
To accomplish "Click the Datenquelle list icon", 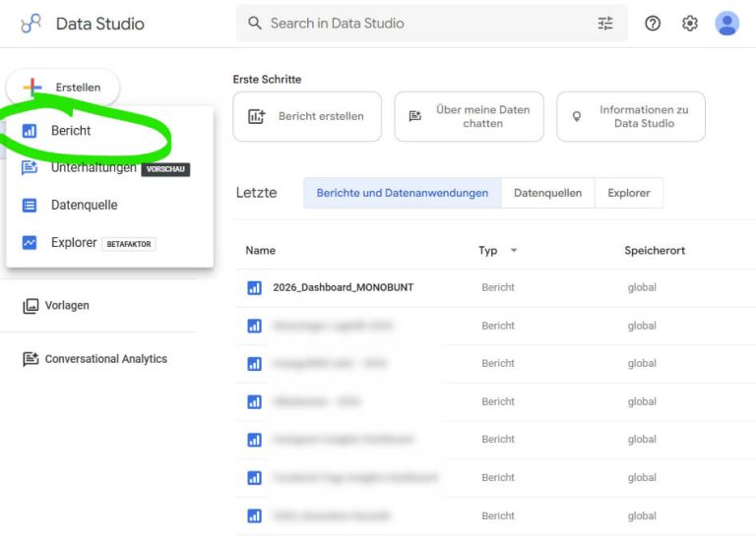I will (x=30, y=206).
